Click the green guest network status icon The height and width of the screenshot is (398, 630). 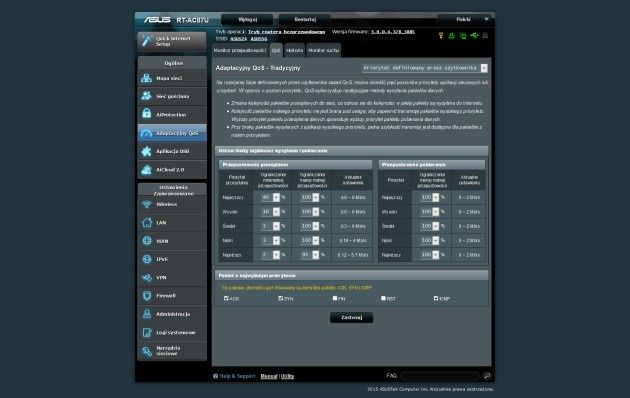[452, 36]
